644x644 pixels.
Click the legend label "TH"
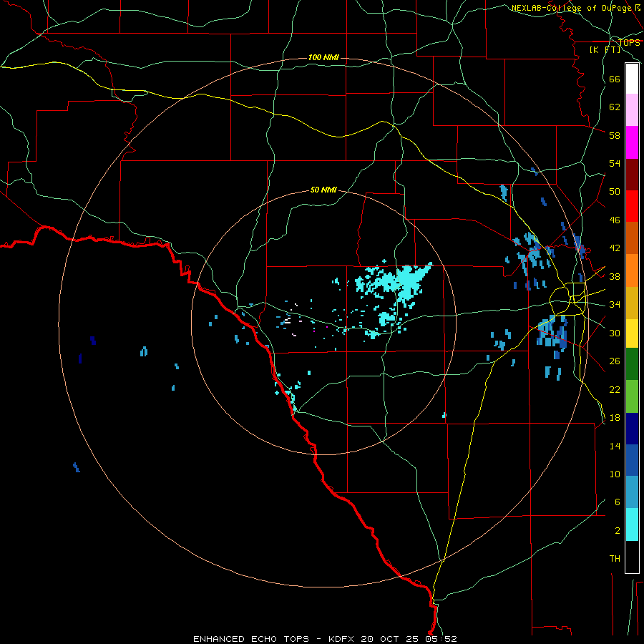point(615,559)
